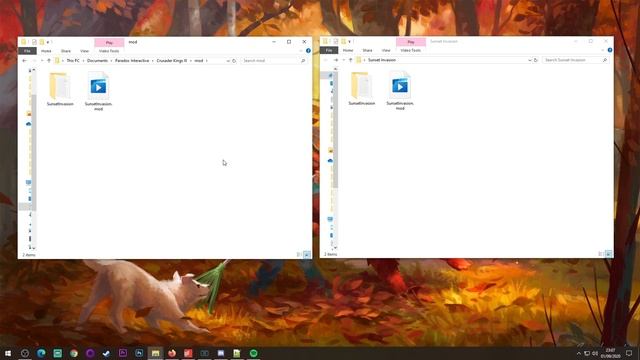This screenshot has height=360, width=640.
Task: Open Home tab in Sunset Invasion window
Action: tap(348, 51)
